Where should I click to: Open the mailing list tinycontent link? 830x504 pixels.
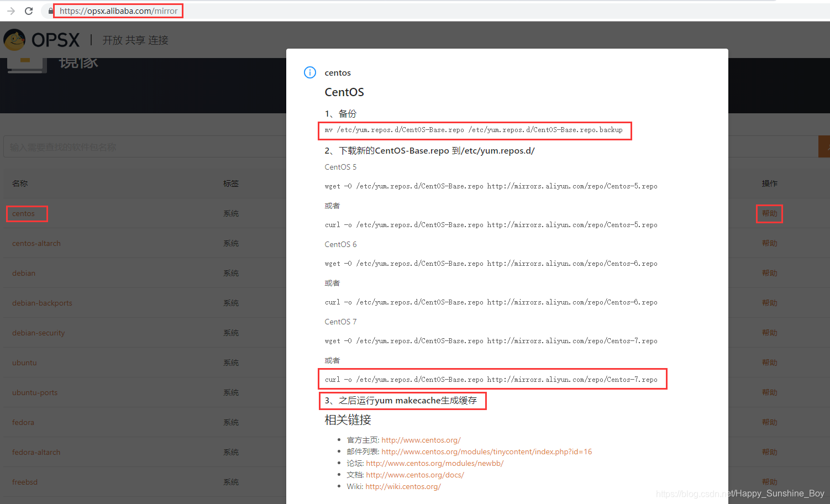tap(487, 452)
